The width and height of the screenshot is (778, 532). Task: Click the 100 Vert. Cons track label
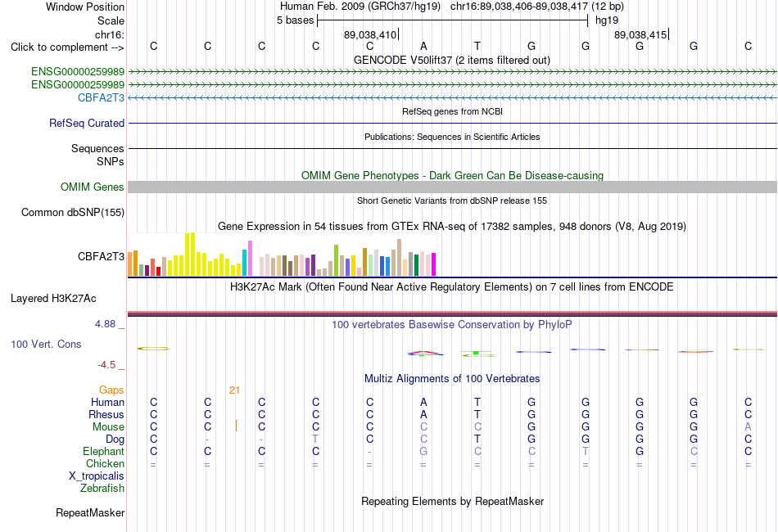46,344
